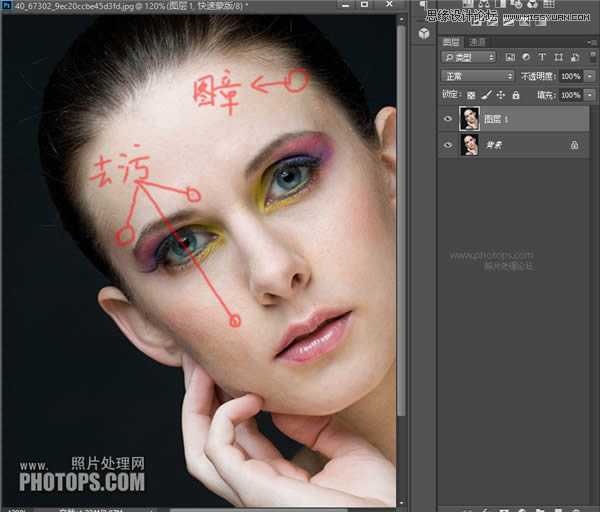Toggle visibility of the 背景 layer

tap(447, 145)
